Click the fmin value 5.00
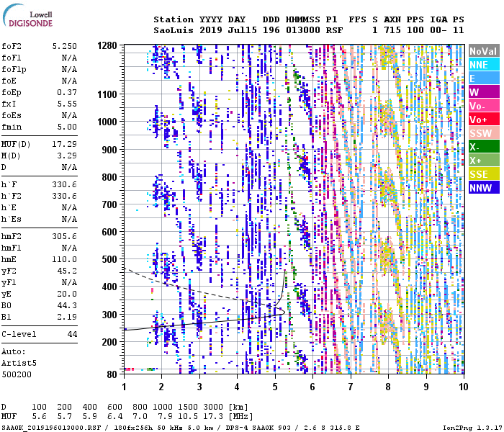Viewport: 504px width, 432px height. pos(67,127)
